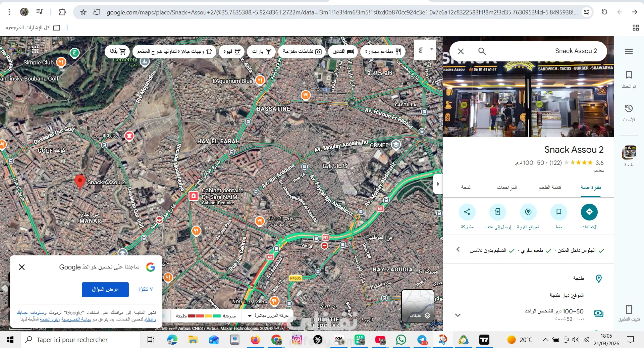Click the red pharmacy marker صيدلية السبب
The image size is (644, 348).
(129, 136)
